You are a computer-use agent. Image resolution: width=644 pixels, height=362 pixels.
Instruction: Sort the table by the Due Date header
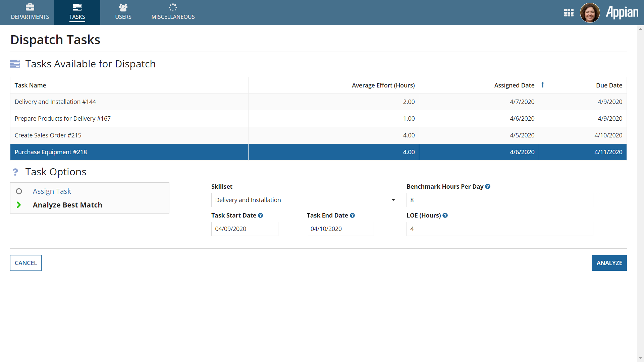click(609, 85)
